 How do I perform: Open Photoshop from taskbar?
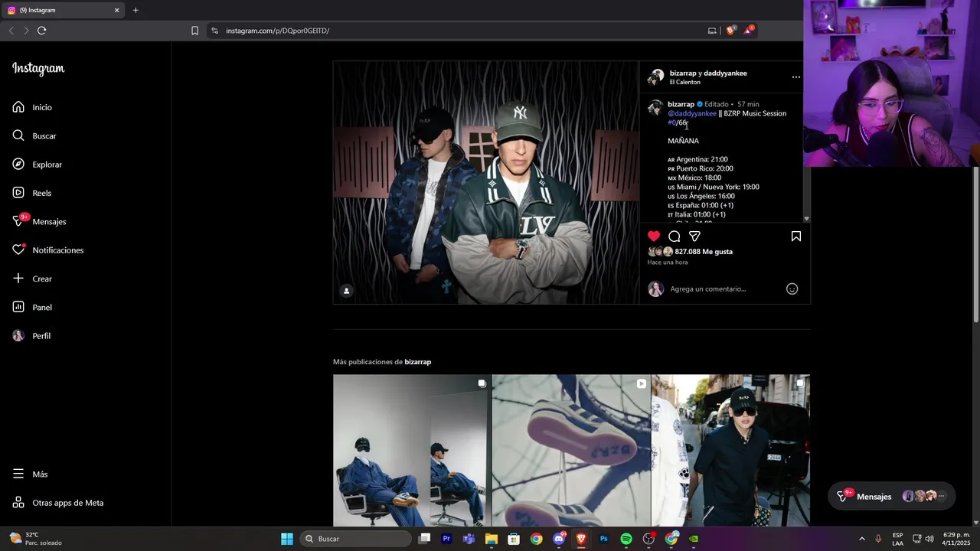pos(603,539)
